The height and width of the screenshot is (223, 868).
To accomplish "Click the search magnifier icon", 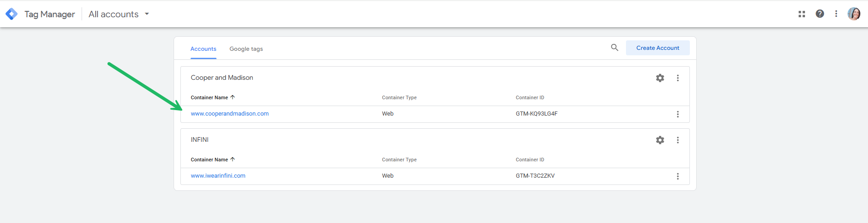I will click(x=614, y=48).
